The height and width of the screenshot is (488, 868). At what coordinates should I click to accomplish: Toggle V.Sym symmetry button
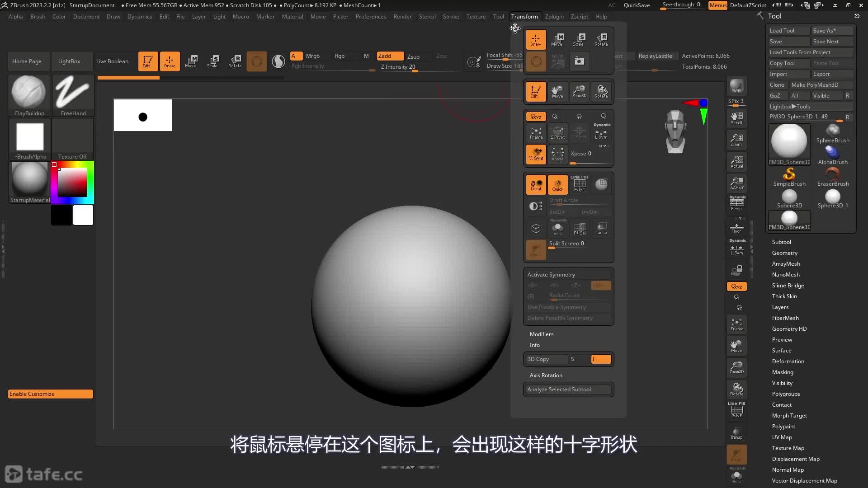pos(536,155)
